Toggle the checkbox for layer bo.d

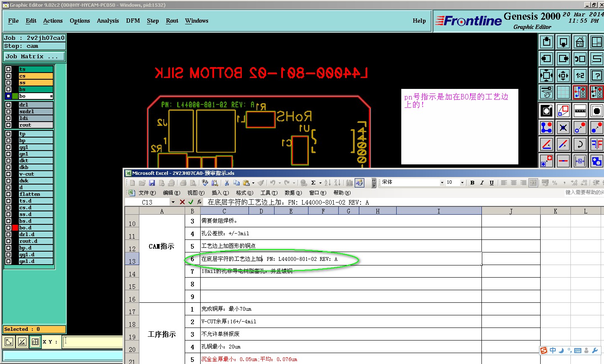(x=8, y=228)
